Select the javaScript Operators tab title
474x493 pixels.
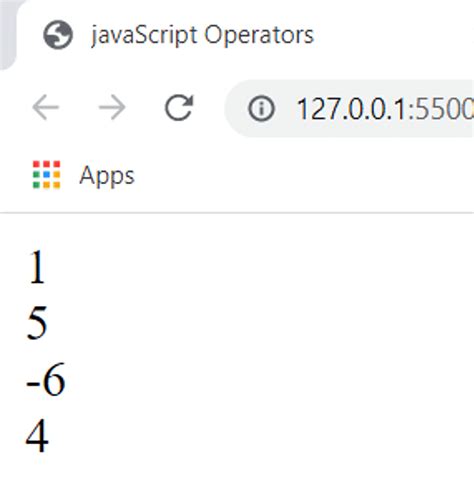click(x=202, y=35)
